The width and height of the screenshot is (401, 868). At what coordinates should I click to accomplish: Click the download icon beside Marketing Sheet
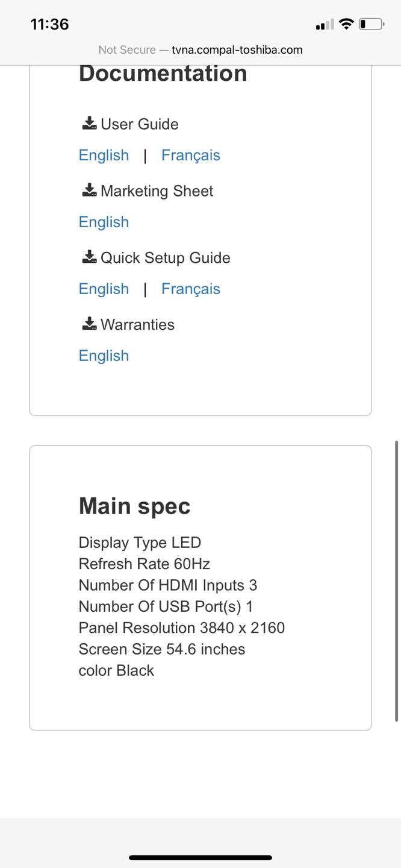pos(89,190)
